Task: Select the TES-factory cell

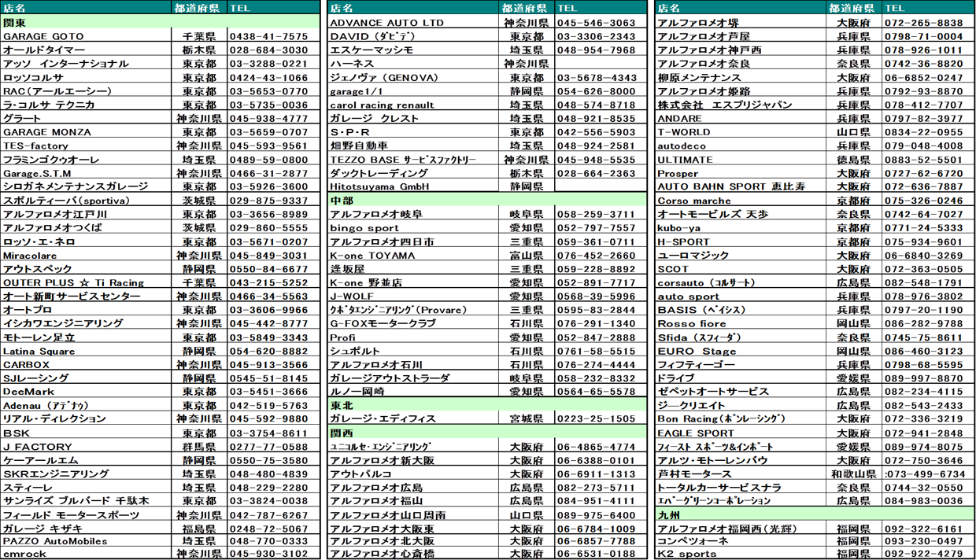Action: (x=36, y=146)
